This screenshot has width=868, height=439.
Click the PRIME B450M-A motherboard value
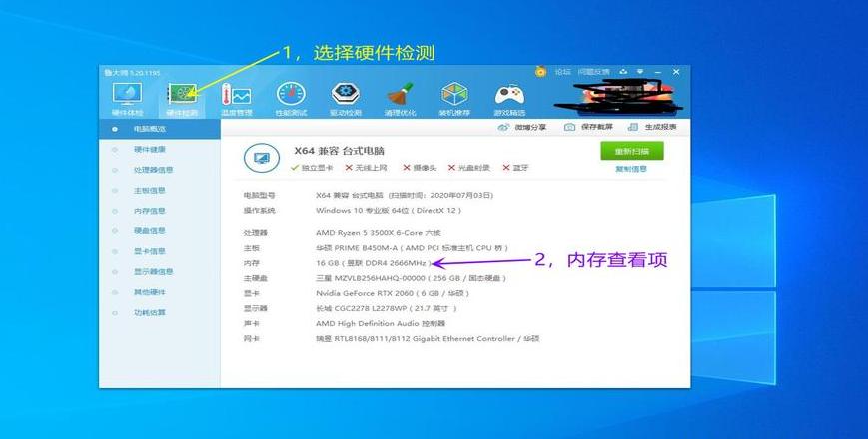(x=412, y=248)
